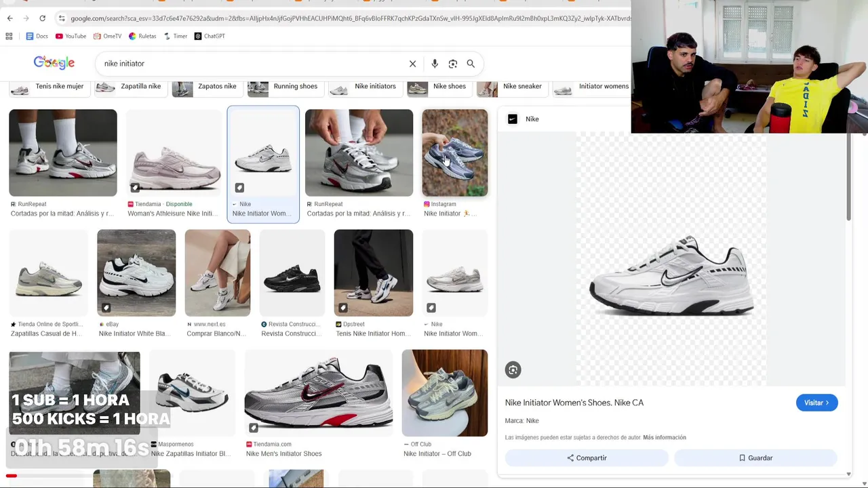Click the Nike name in the preview panel header
The image size is (868, 488).
(532, 119)
